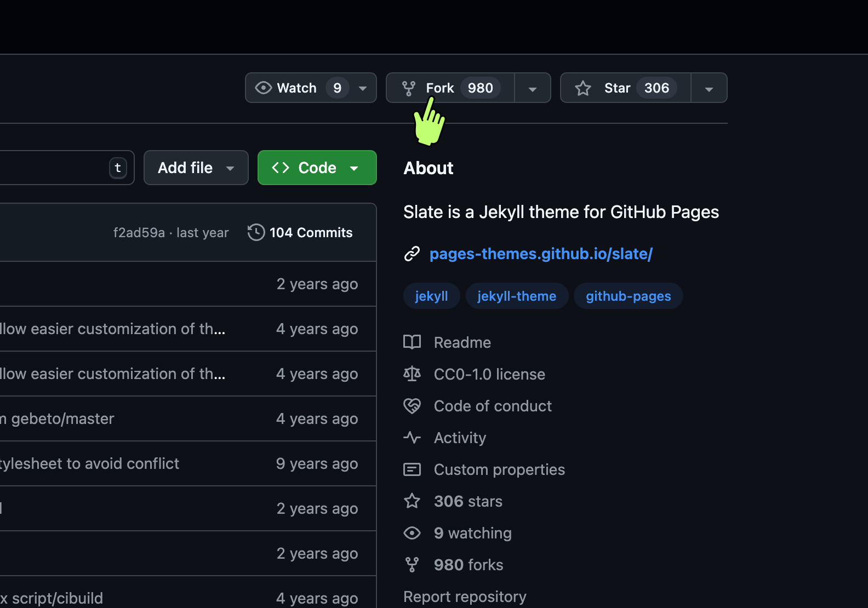Open the Watch notifications dropdown arrow

pos(363,88)
